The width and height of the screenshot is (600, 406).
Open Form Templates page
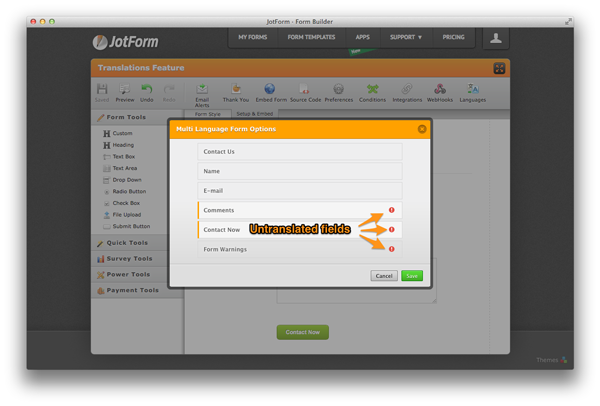[311, 37]
